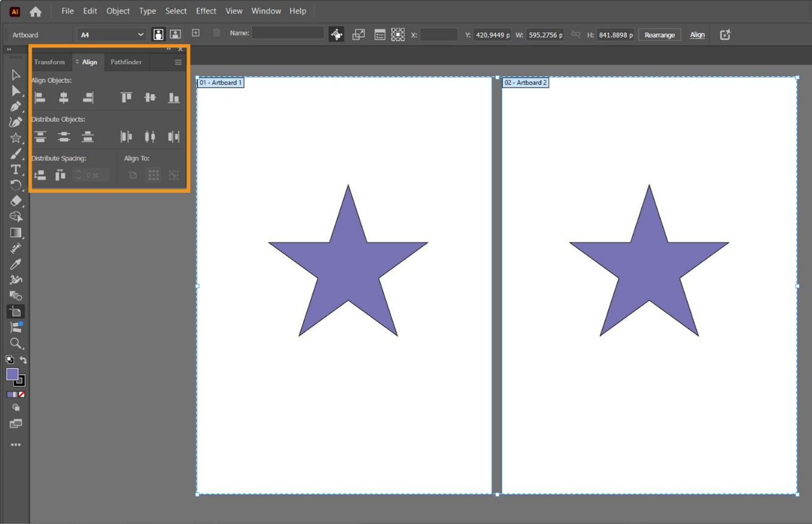Viewport: 812px width, 524px height.
Task: Click the Align button in the options bar
Action: 697,35
